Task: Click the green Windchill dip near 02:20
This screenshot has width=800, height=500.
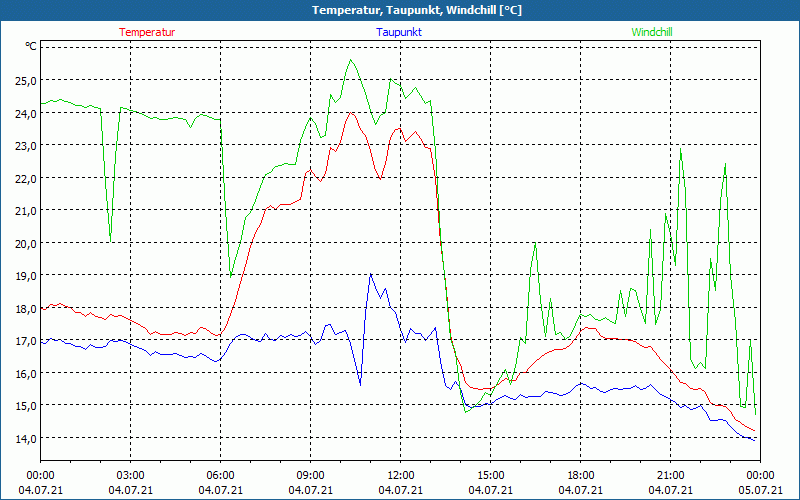Action: pos(111,241)
